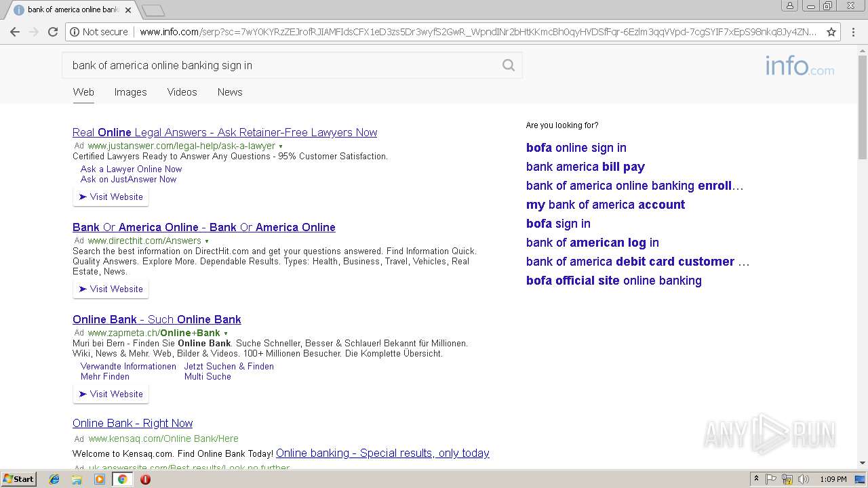This screenshot has height=488, width=868.
Task: Open Online banking - Special results link
Action: 382,453
